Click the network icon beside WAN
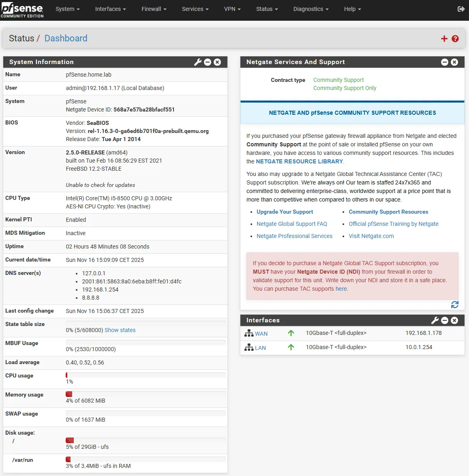This screenshot has width=469, height=476. 248,333
